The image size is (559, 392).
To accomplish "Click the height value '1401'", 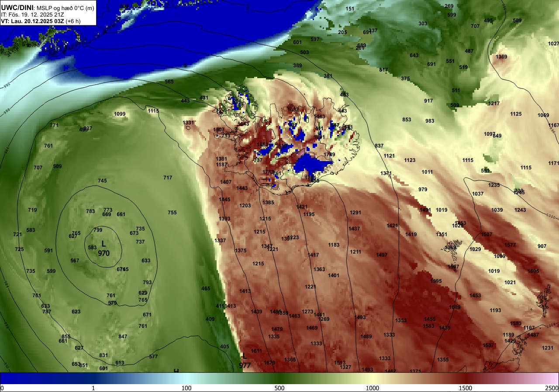I will [334, 275].
